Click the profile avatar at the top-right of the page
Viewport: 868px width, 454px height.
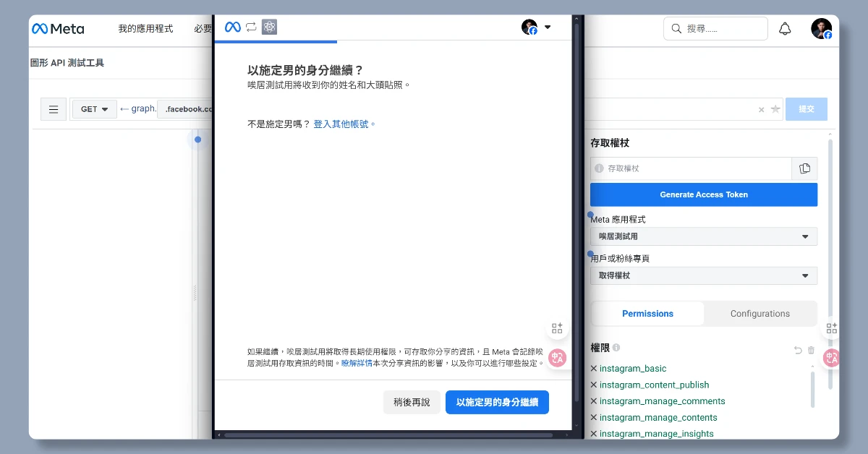pyautogui.click(x=821, y=29)
